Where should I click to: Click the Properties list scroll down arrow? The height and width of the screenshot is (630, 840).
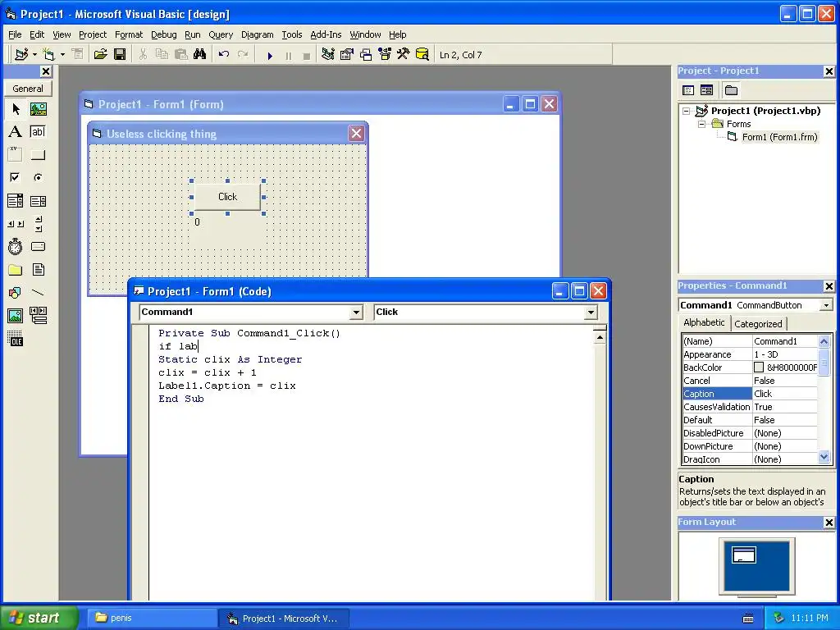[824, 457]
